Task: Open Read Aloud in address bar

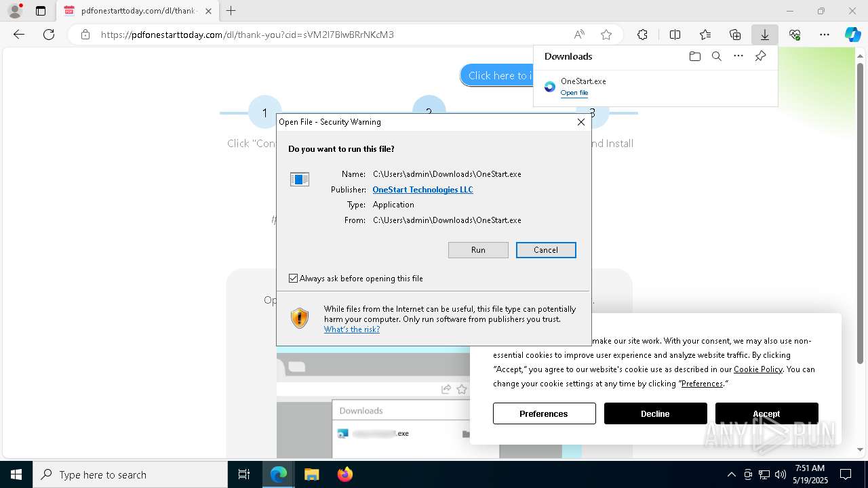Action: click(579, 35)
